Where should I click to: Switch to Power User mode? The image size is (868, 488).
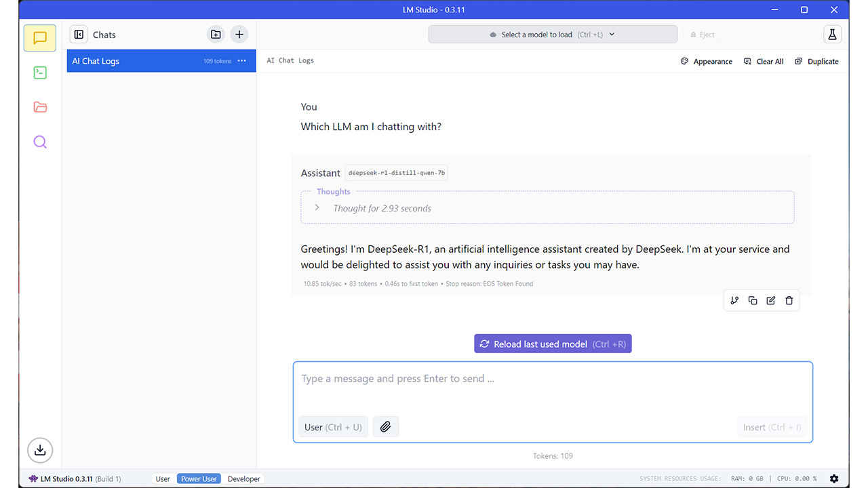point(199,479)
